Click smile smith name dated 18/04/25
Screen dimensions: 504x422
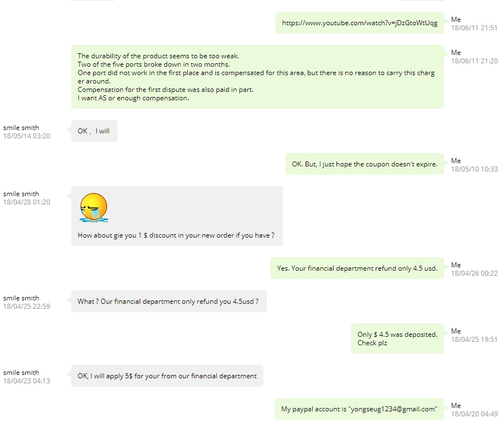point(21,298)
